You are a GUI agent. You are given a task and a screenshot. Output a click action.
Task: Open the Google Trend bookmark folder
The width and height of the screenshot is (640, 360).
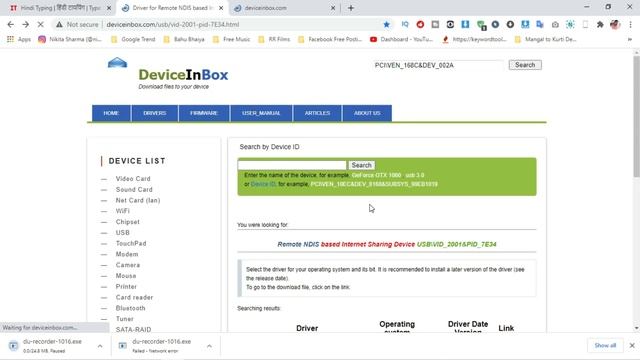click(133, 39)
